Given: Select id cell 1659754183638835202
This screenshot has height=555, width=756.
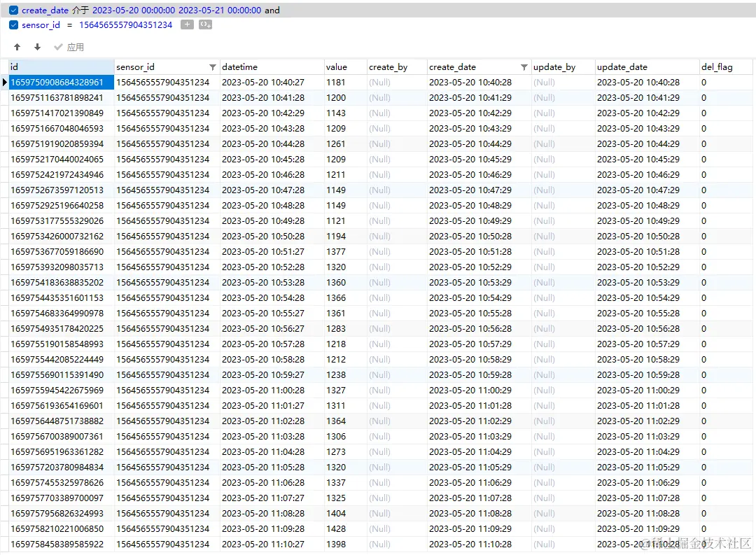Looking at the screenshot, I should click(x=61, y=283).
